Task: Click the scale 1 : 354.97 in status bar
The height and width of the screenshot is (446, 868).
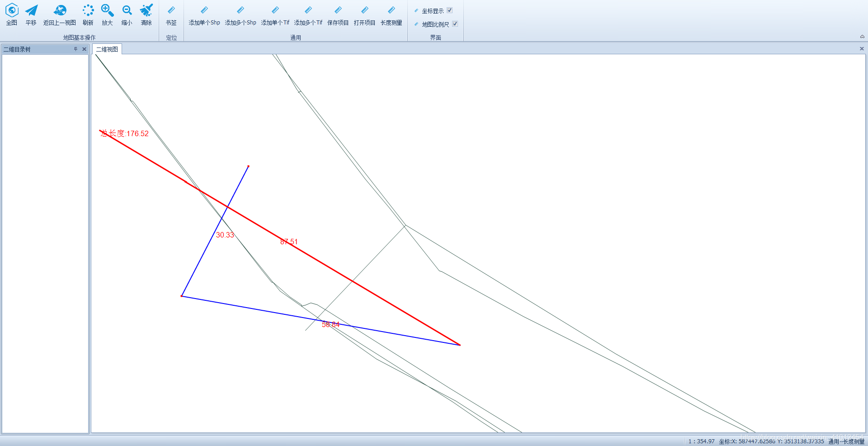Action: pos(701,441)
